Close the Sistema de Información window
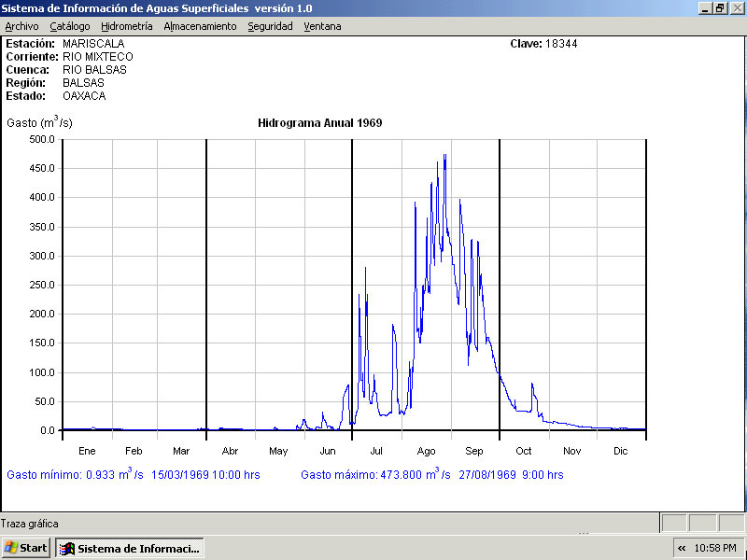747x560 pixels. (736, 7)
